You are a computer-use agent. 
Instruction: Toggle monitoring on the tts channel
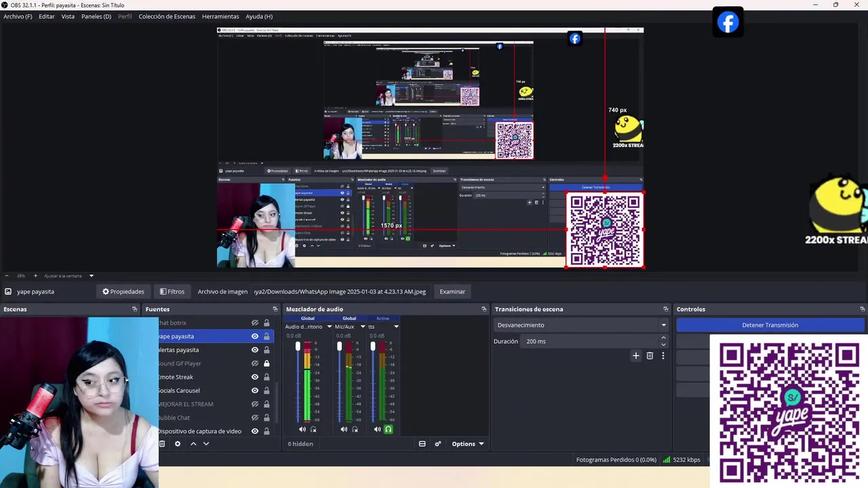click(389, 429)
